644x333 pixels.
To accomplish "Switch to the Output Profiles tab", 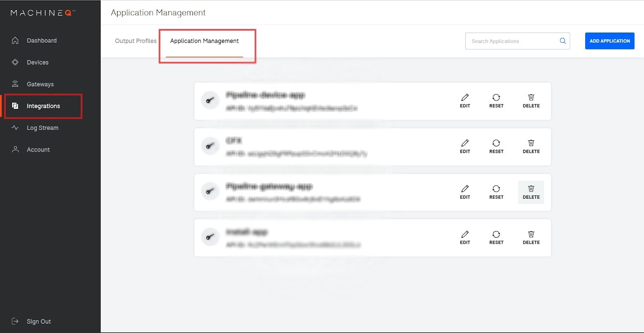I will tap(136, 41).
